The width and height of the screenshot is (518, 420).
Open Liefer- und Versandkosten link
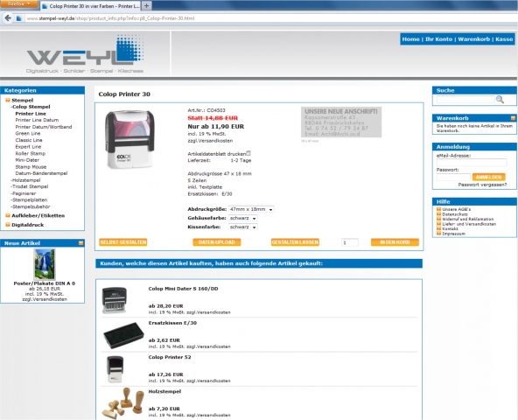click(x=469, y=224)
